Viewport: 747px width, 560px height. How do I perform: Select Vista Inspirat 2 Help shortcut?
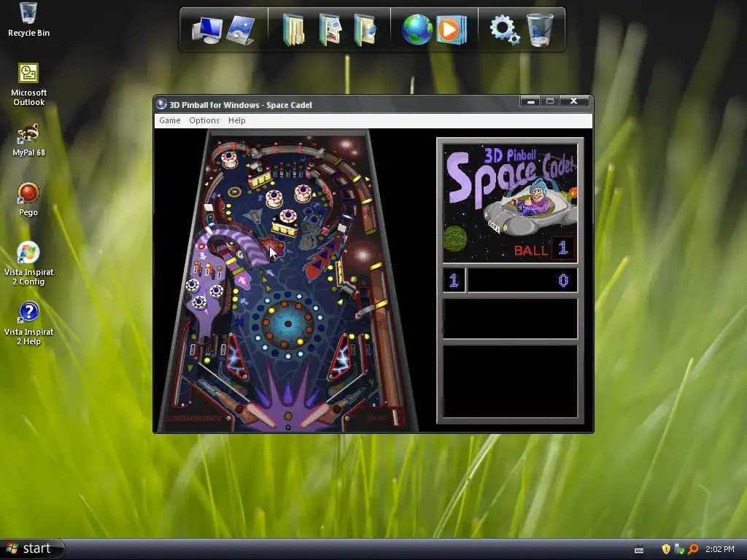click(x=28, y=324)
